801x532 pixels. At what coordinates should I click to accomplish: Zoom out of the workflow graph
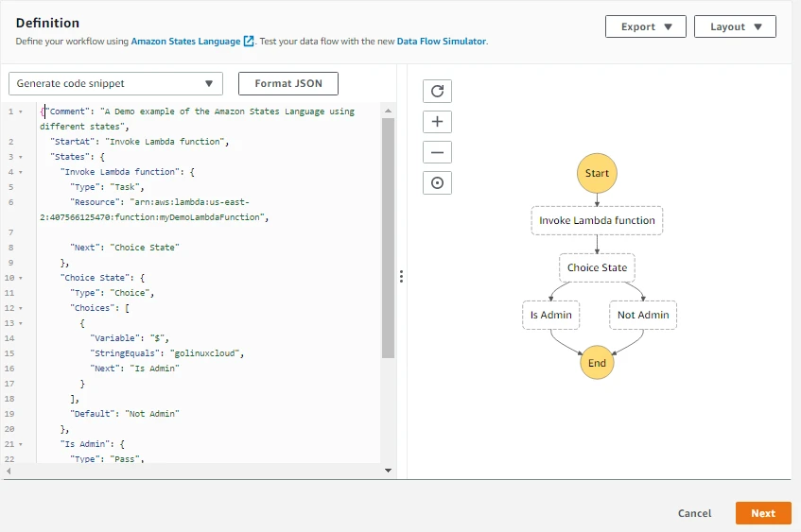[x=437, y=152]
